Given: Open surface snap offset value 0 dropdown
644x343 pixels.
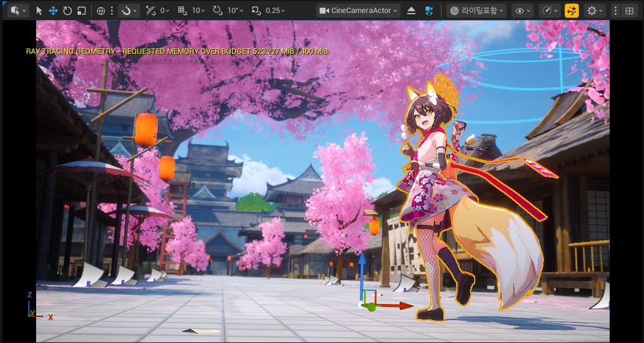Looking at the screenshot, I should [x=165, y=11].
